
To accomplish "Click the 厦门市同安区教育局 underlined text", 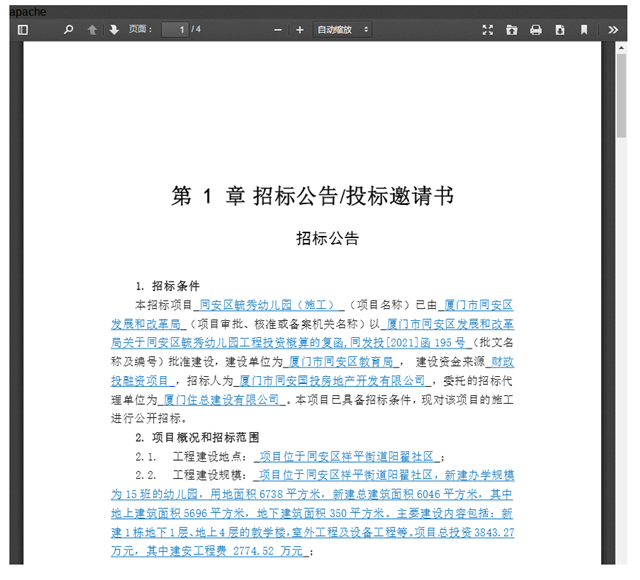I will pos(343,361).
